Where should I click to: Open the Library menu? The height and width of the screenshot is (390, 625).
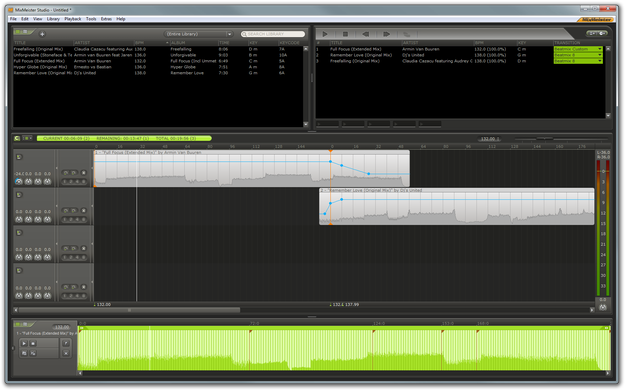pyautogui.click(x=53, y=19)
